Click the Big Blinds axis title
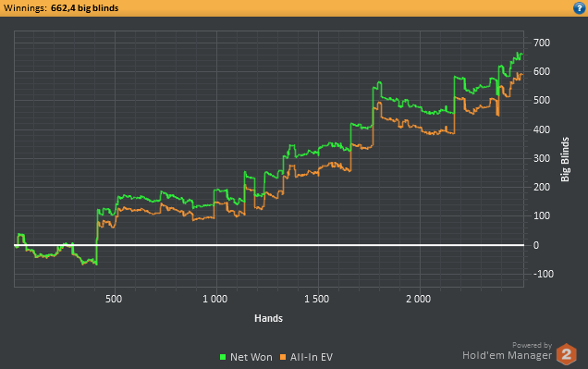Image resolution: width=588 pixels, height=369 pixels. pos(565,159)
